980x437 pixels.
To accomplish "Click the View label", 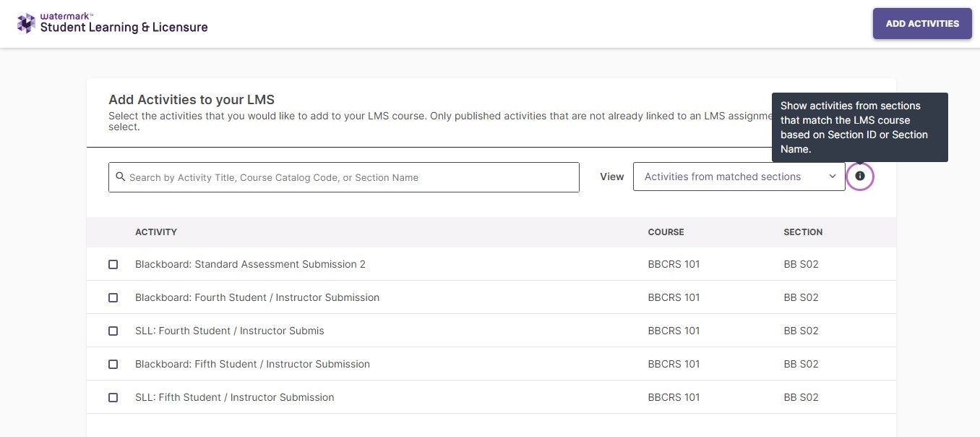I will [611, 177].
